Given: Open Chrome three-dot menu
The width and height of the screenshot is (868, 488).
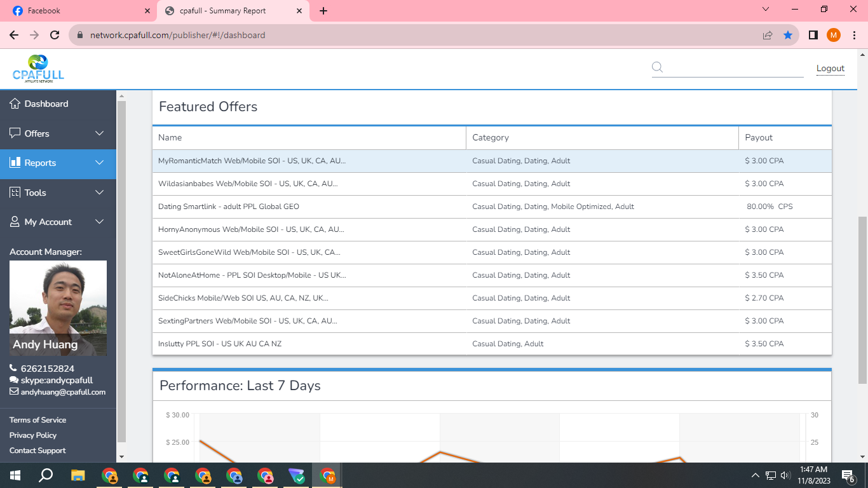Looking at the screenshot, I should 855,35.
